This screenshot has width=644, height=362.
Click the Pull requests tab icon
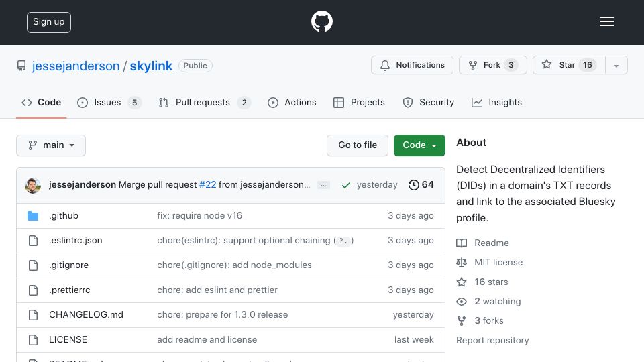[164, 103]
